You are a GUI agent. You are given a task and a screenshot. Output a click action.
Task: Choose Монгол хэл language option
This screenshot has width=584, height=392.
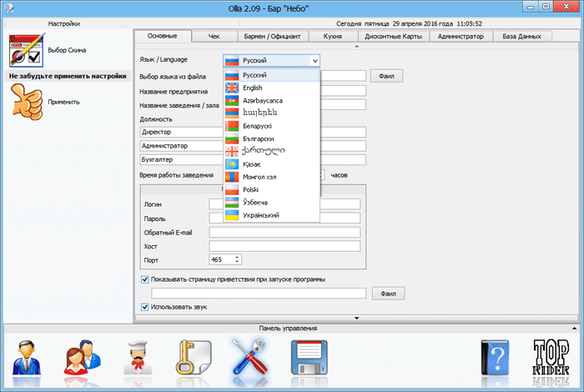tap(271, 177)
